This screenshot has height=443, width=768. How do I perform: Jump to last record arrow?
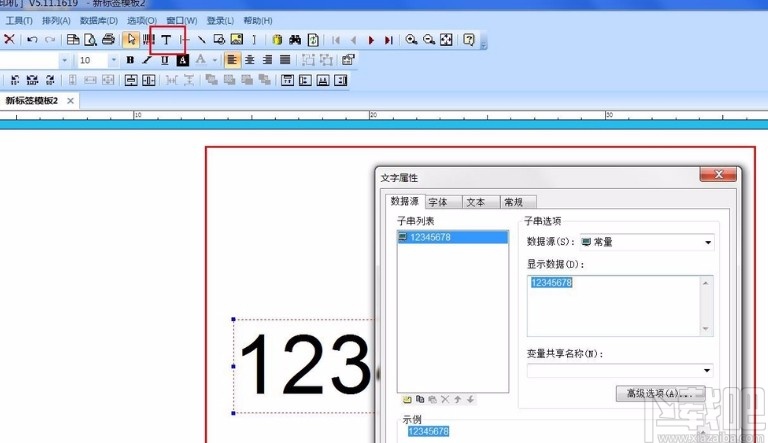[388, 40]
